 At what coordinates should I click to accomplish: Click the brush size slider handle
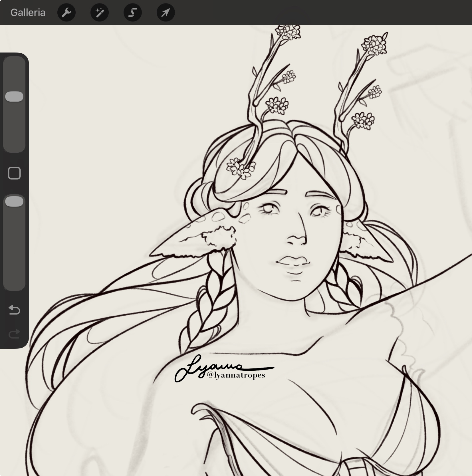14,96
